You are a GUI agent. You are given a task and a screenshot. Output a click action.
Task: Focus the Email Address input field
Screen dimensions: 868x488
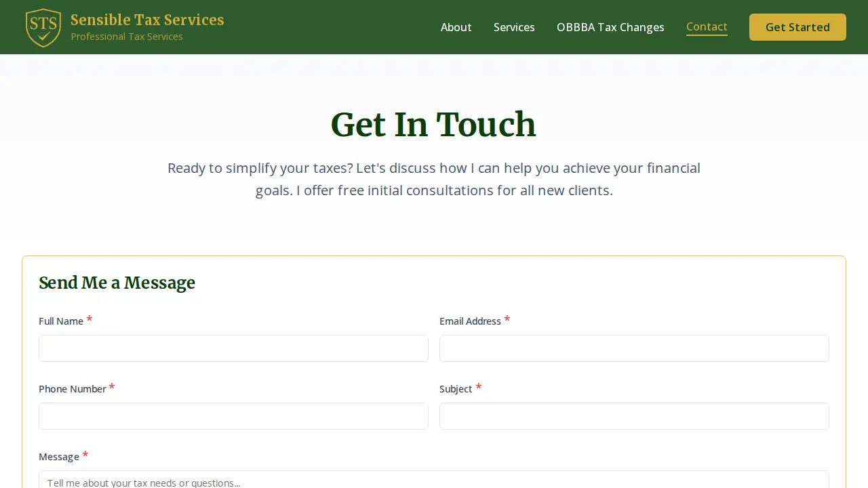(x=634, y=348)
